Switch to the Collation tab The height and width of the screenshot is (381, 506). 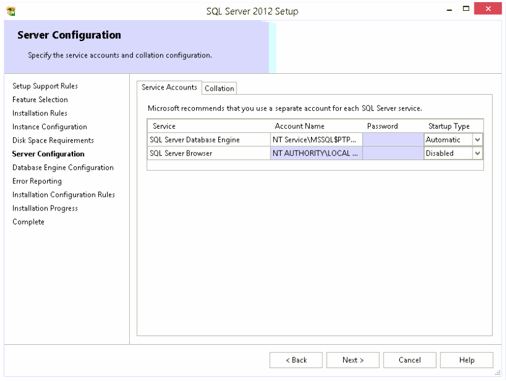[219, 88]
